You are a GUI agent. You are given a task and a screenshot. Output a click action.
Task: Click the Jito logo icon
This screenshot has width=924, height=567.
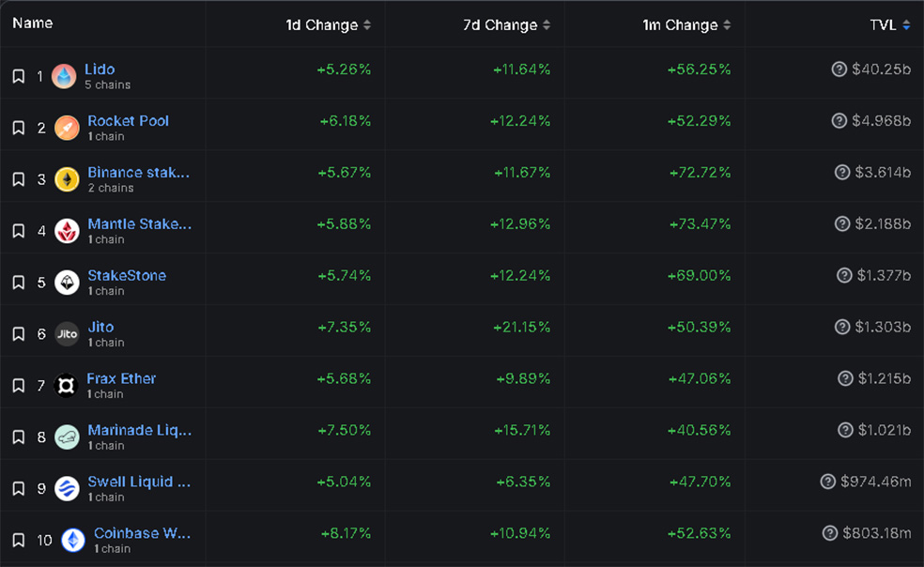coord(67,334)
